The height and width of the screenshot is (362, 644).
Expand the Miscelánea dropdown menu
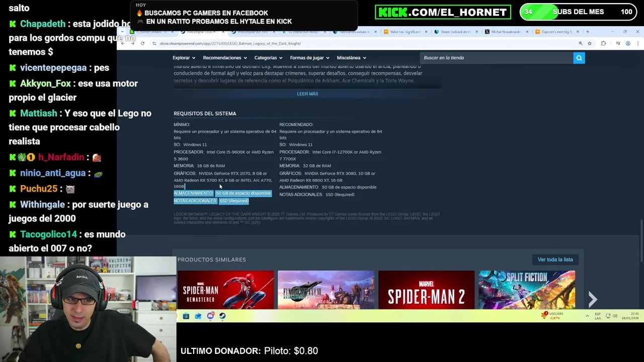click(351, 58)
